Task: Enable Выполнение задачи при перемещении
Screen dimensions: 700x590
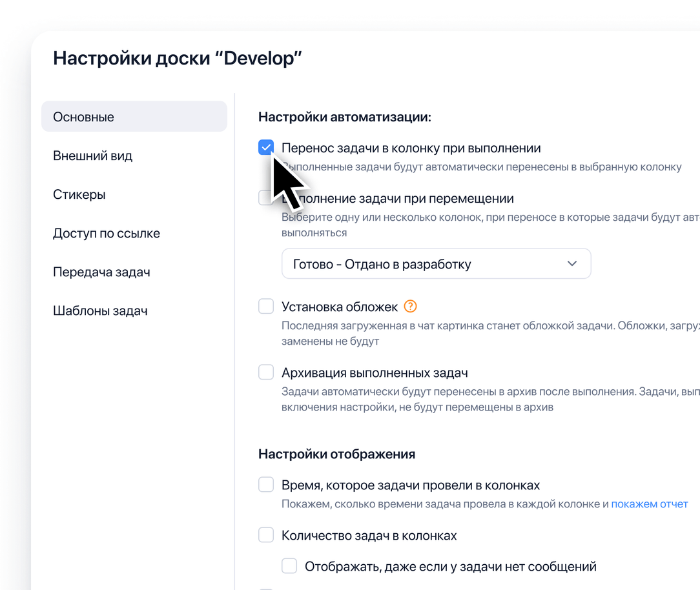Action: tap(266, 198)
